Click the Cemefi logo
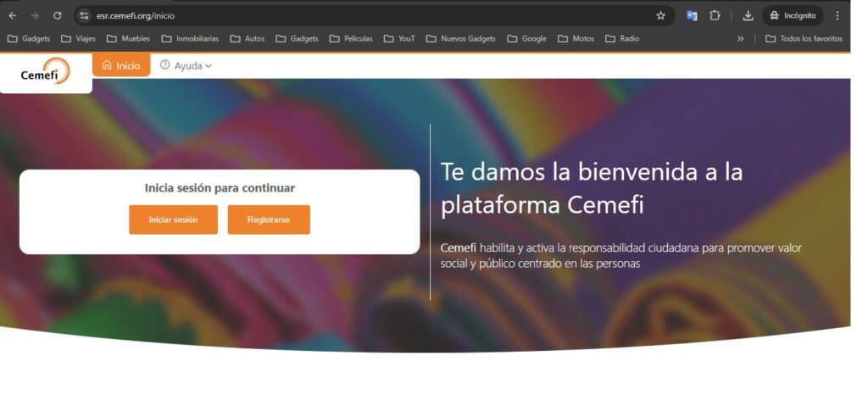868x417 pixels. tap(46, 71)
